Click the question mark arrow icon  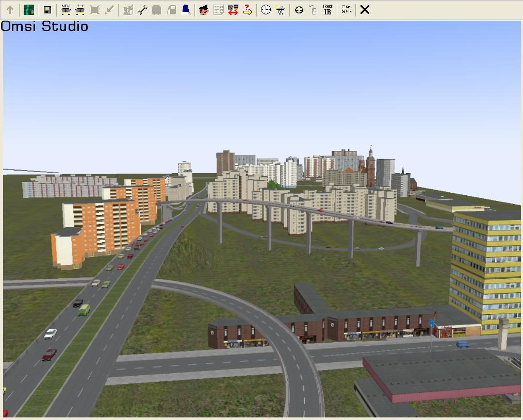[247, 10]
